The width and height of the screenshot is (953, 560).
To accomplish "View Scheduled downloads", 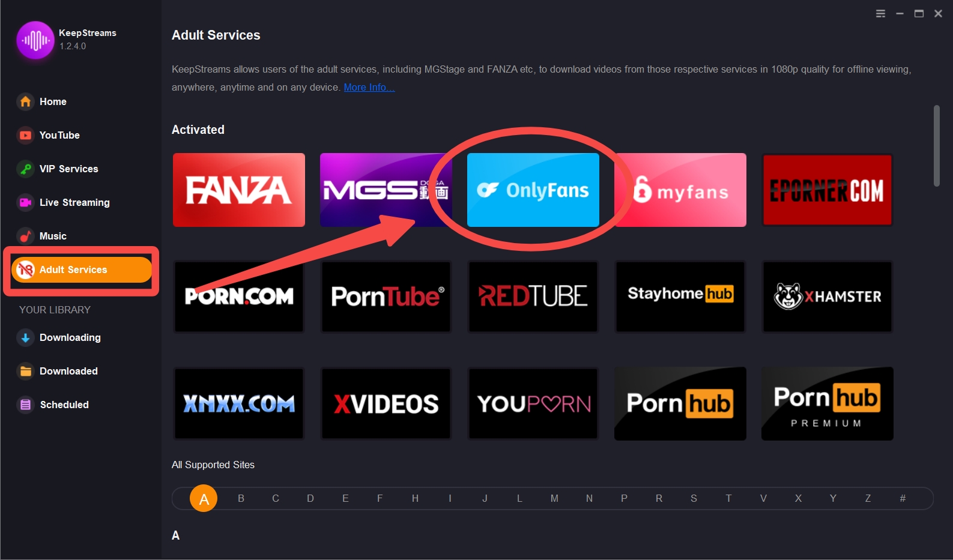I will tap(53, 405).
